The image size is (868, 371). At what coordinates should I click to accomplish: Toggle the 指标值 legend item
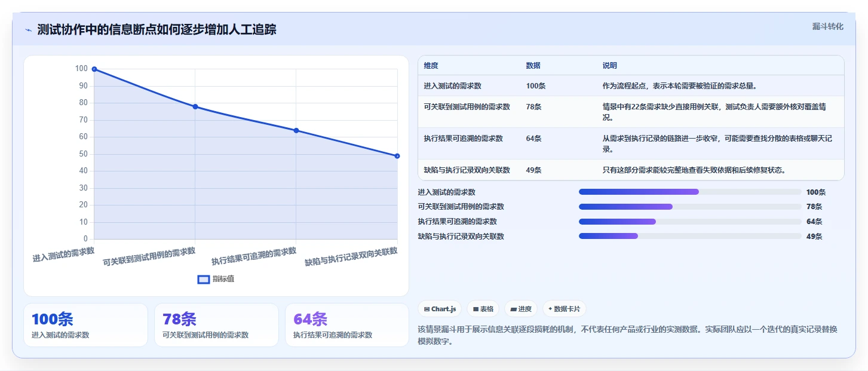coord(216,279)
